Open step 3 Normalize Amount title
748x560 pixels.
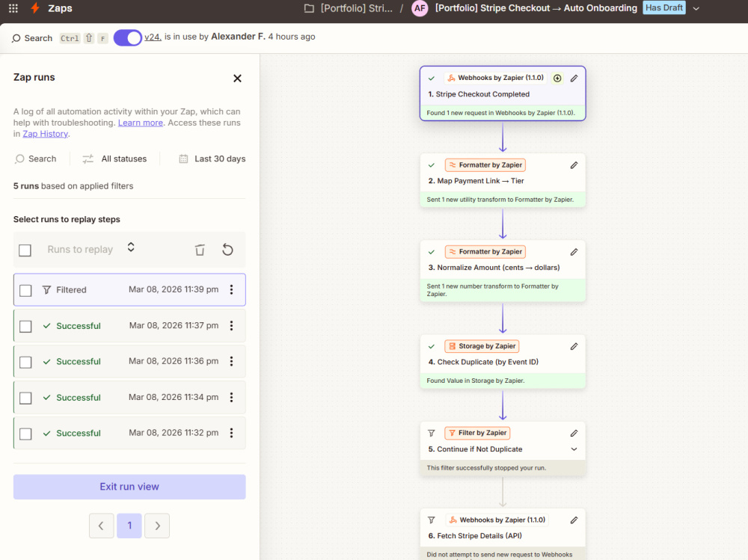tap(494, 268)
